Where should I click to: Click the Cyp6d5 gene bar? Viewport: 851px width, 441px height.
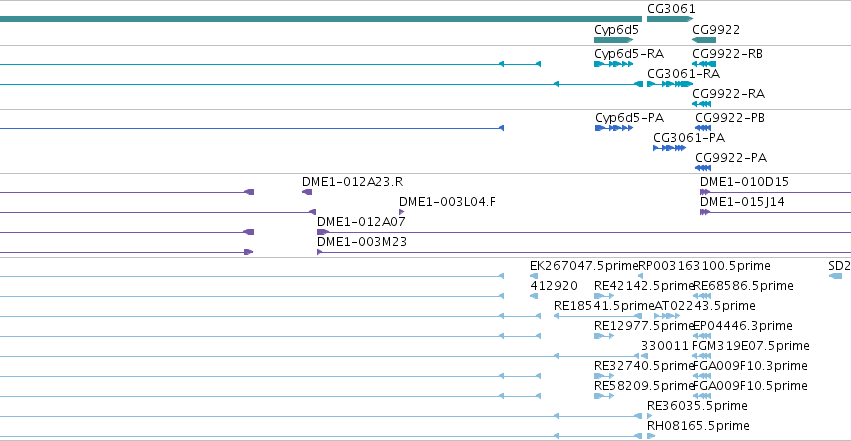(613, 40)
